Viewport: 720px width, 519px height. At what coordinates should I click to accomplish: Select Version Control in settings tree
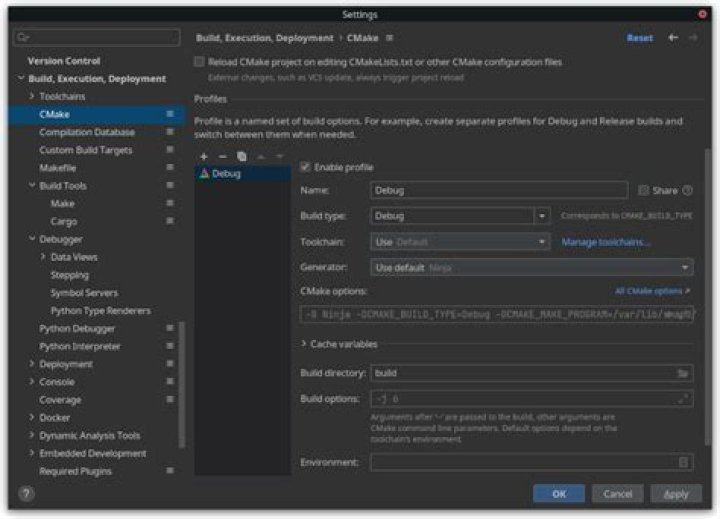coord(64,61)
